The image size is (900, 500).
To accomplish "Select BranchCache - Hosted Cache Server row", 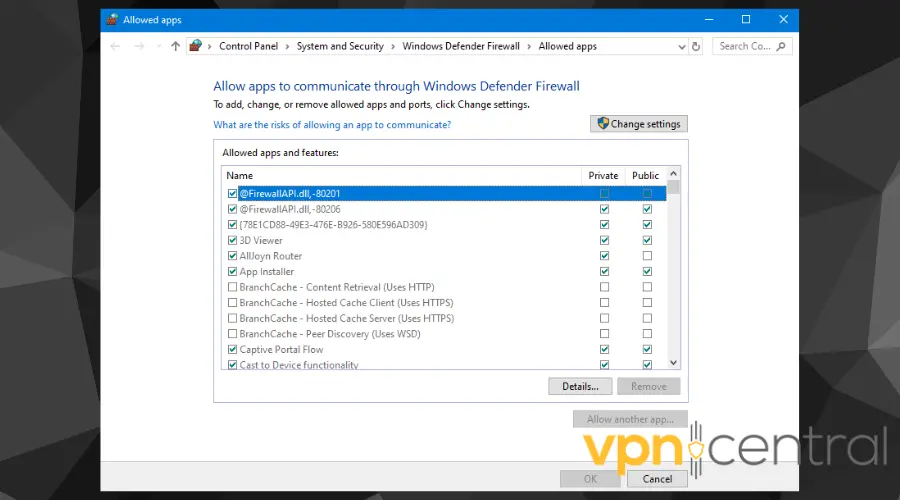I will 346,318.
